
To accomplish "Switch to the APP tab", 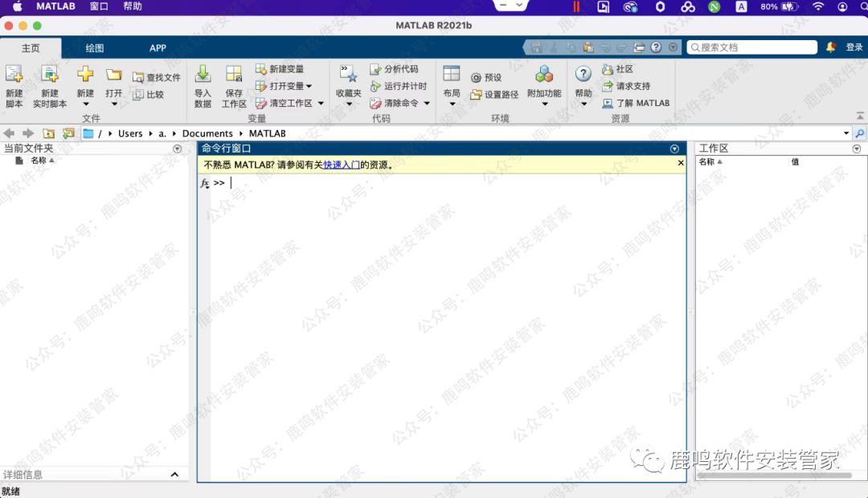I will (158, 48).
